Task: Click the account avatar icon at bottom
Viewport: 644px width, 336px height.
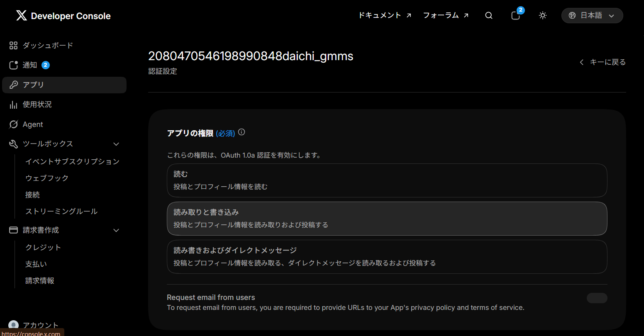Action: 14,325
